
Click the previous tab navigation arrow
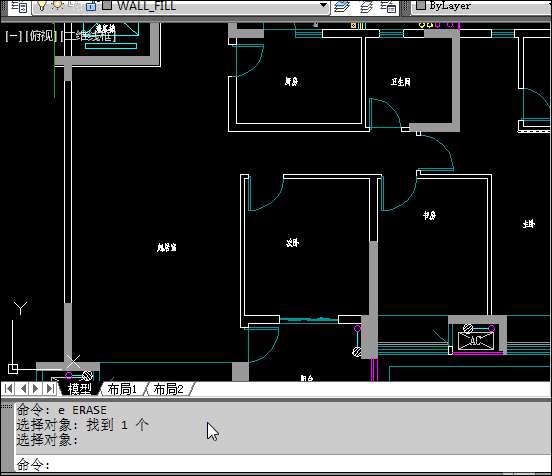click(x=23, y=389)
